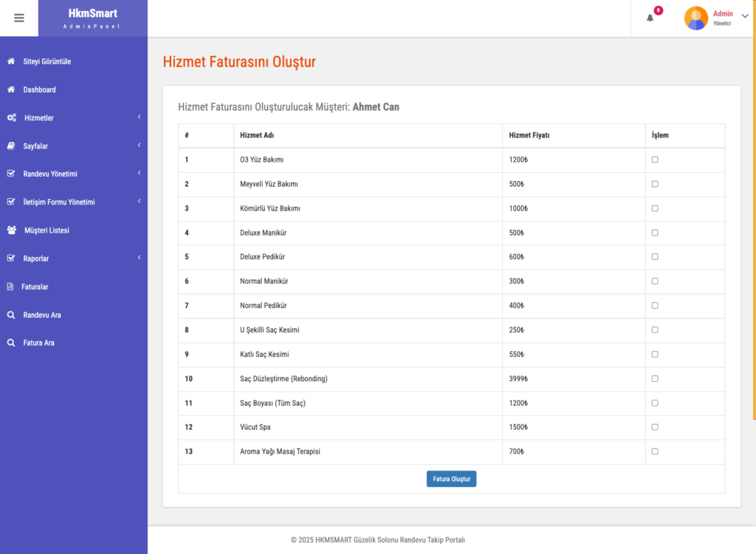The image size is (756, 554).
Task: Expand Raporlar submenu chevron
Action: coord(139,257)
